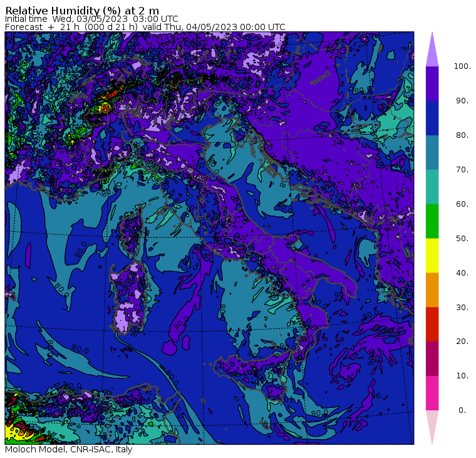Click the '70.' colorbar label
This screenshot has width=476, height=458.
(462, 169)
